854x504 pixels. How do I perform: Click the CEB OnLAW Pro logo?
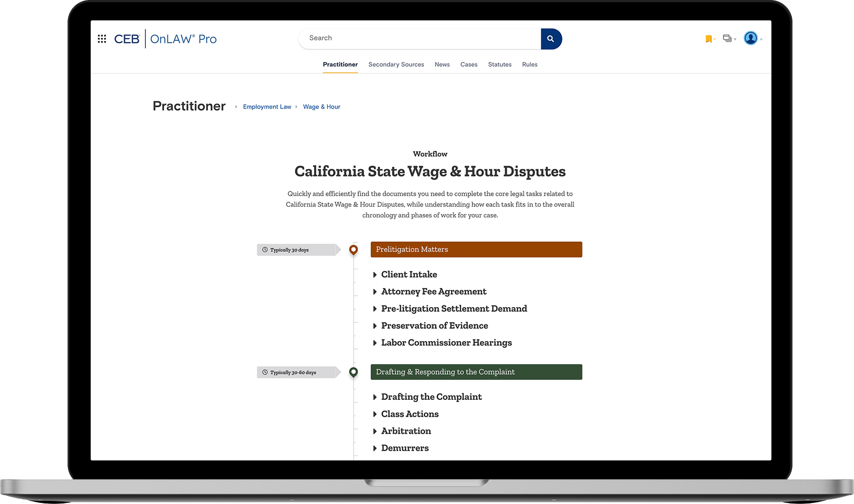point(165,39)
